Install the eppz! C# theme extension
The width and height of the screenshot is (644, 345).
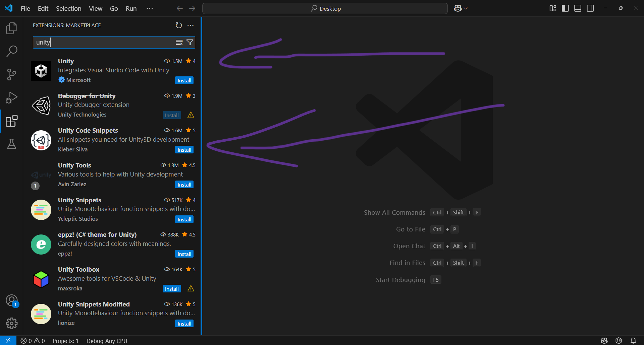(184, 254)
